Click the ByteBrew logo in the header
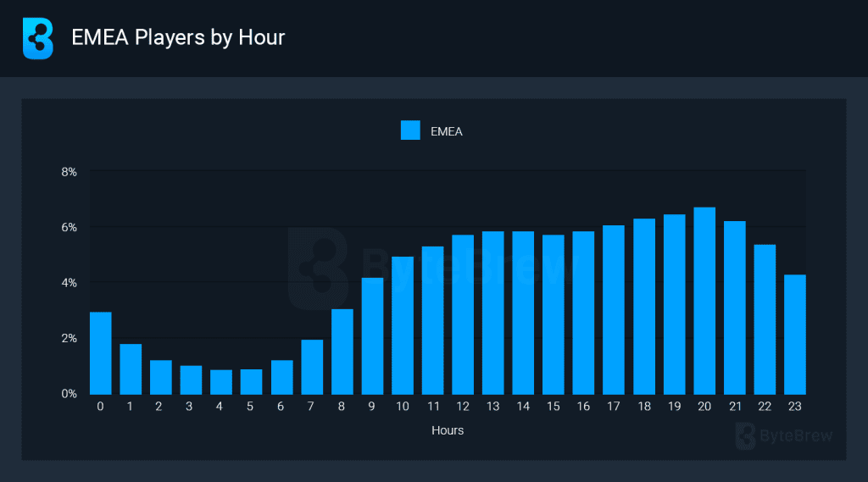The image size is (868, 482). 37,38
